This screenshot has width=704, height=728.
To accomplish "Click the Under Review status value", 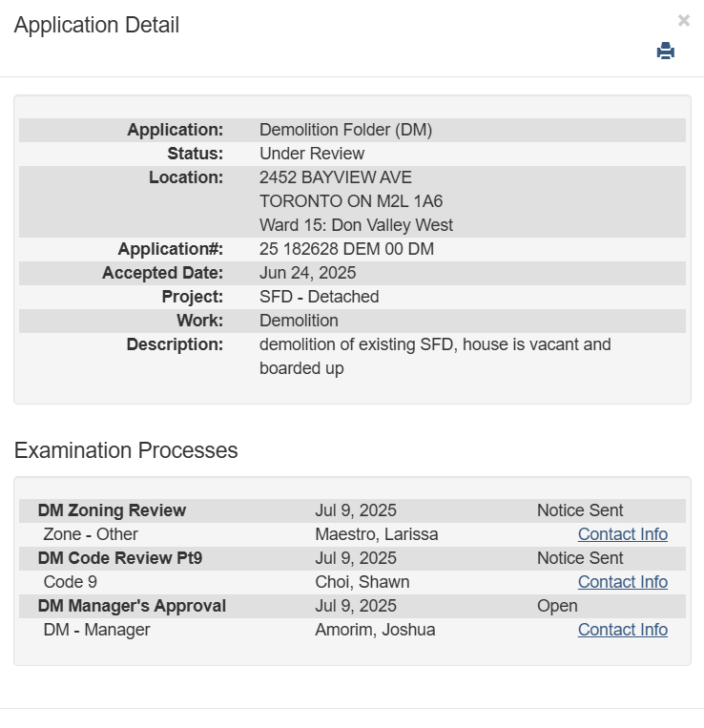I will pos(312,154).
